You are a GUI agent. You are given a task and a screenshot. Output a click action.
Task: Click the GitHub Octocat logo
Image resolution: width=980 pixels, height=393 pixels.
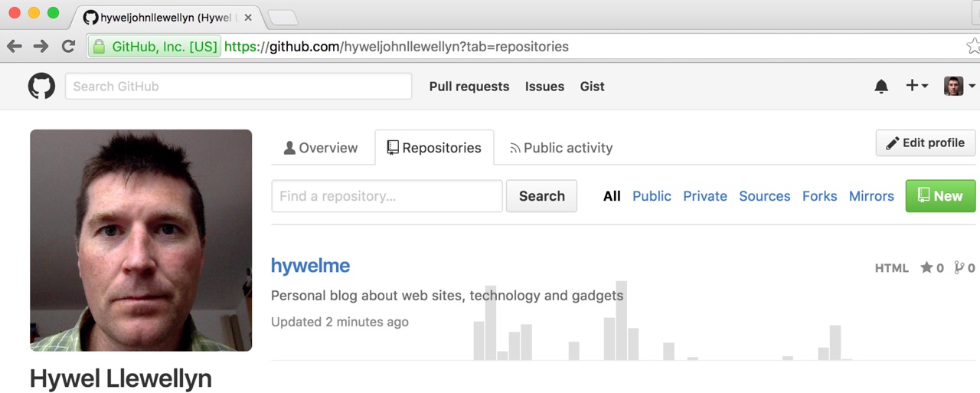tap(41, 86)
